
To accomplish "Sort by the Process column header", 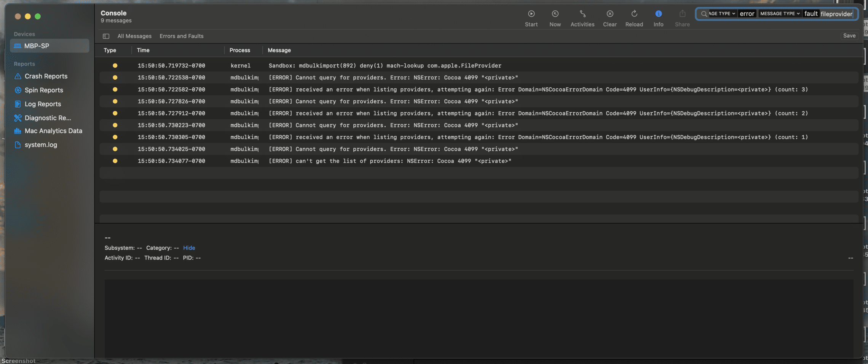I will 240,50.
